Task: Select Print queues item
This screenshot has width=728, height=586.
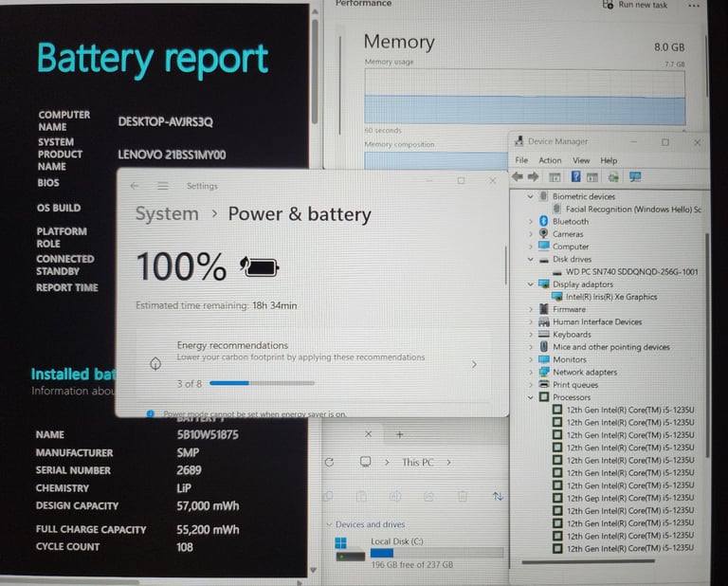Action: pyautogui.click(x=575, y=384)
